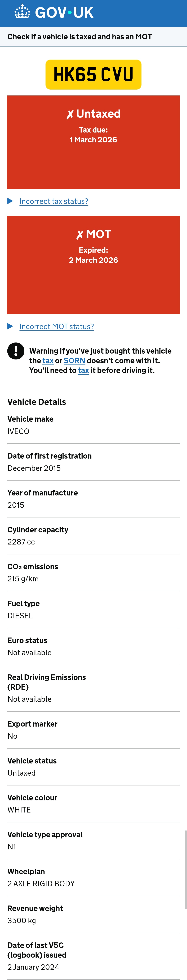Image resolution: width=187 pixels, height=980 pixels.
Task: Click the cross icon beside Untaxed
Action: point(70,115)
